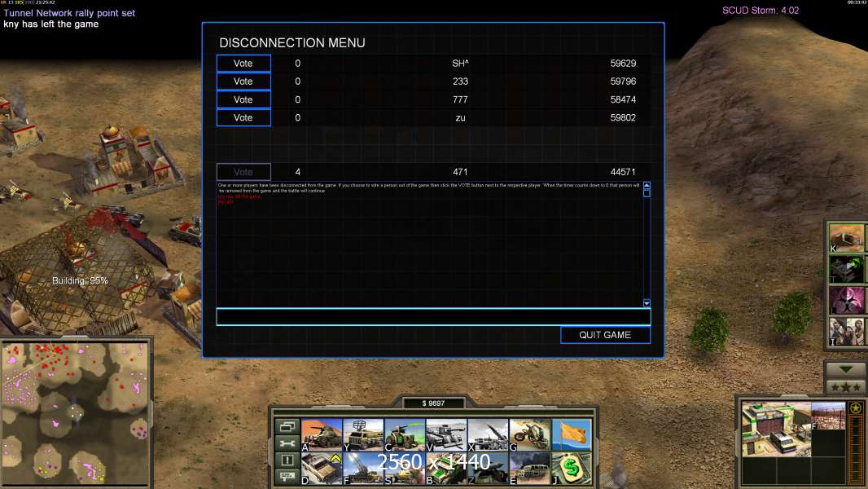Set rally point with orange flag icon

point(572,434)
